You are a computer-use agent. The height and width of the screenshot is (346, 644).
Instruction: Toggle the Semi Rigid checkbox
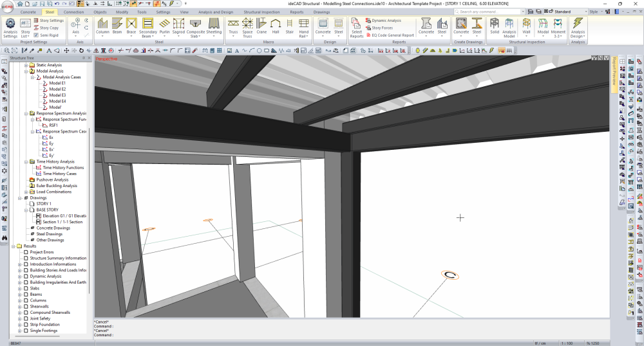[35, 35]
